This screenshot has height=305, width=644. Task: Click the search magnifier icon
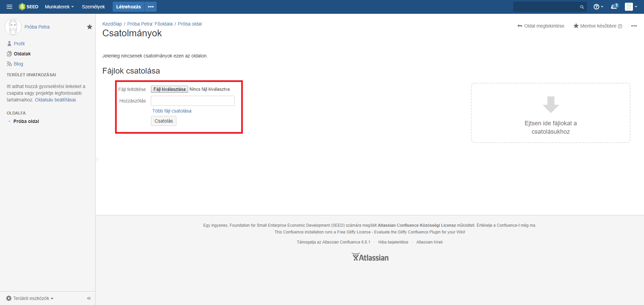click(582, 7)
